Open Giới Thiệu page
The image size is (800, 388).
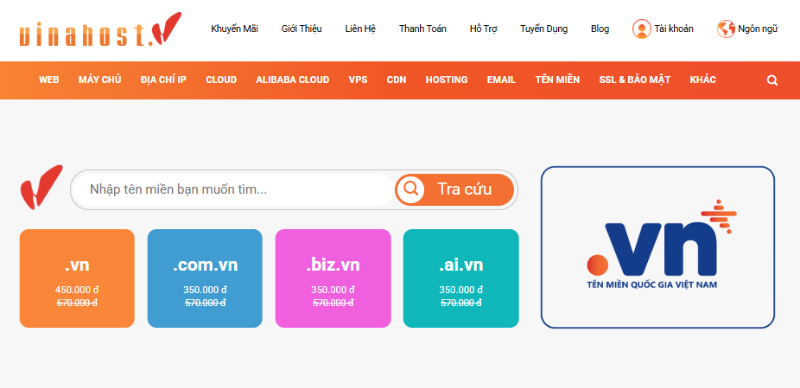point(302,29)
